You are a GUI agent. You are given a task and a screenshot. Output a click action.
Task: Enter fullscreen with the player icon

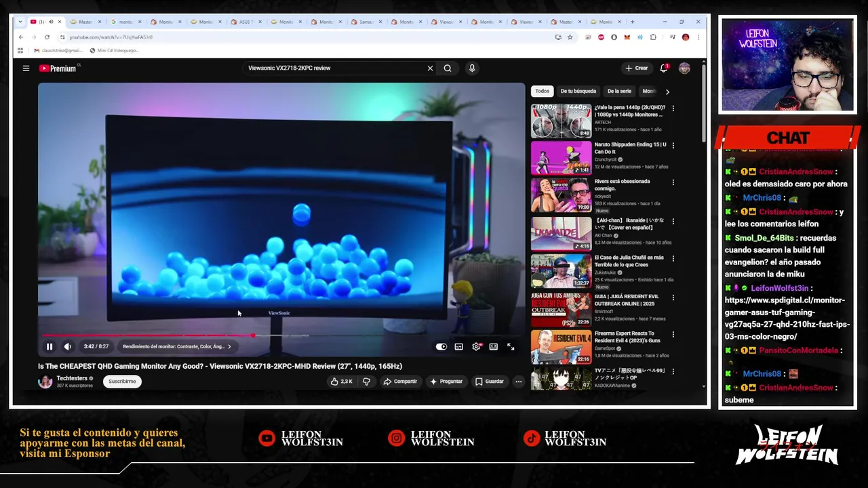[511, 346]
